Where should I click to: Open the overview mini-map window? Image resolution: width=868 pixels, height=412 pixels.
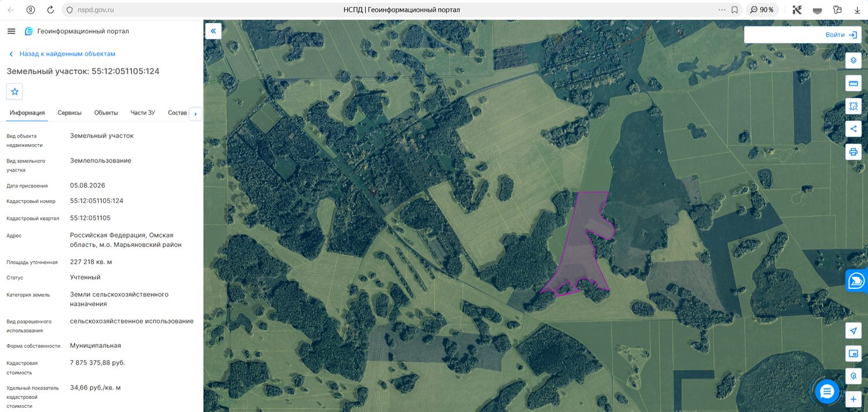pos(853,354)
